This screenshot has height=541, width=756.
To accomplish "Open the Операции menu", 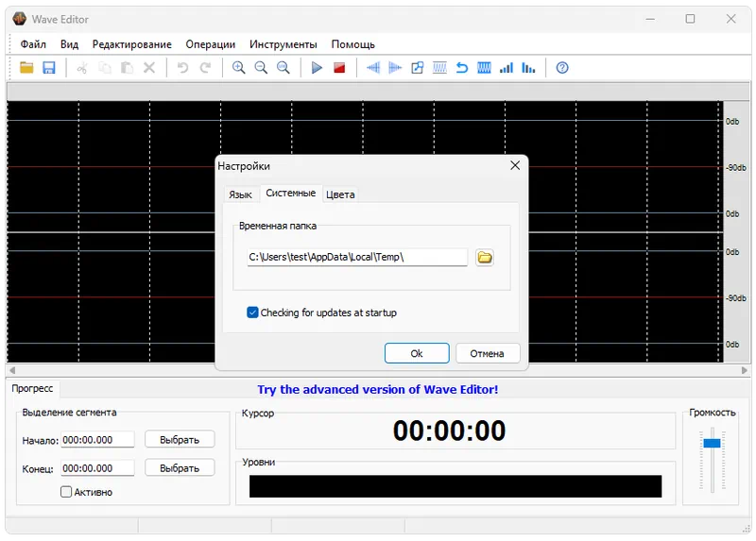I will click(210, 44).
